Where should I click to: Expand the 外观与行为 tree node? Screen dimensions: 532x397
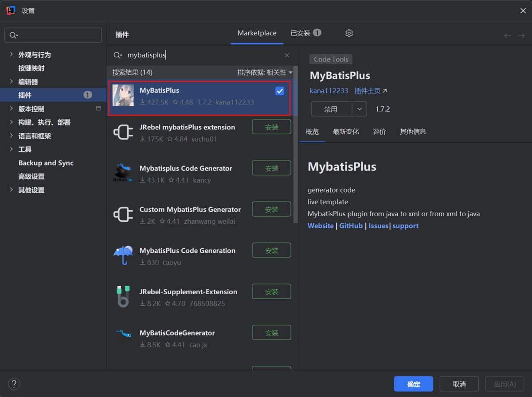tap(11, 54)
